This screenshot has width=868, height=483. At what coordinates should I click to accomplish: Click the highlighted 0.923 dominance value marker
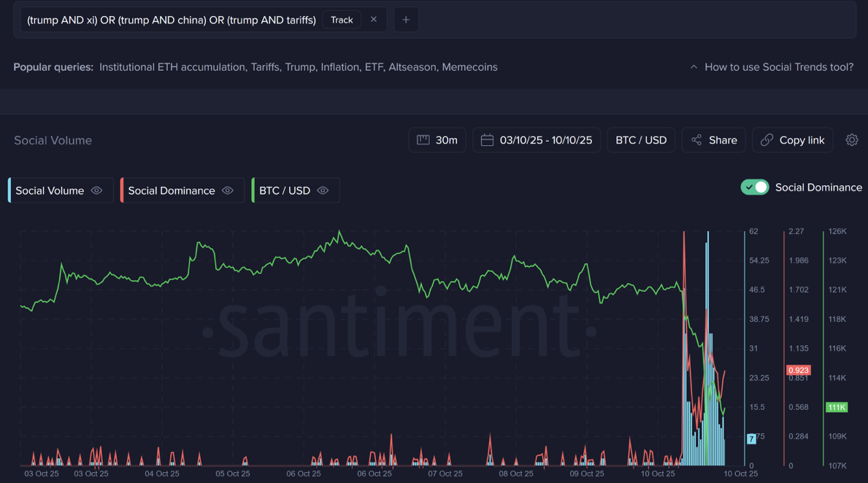798,370
